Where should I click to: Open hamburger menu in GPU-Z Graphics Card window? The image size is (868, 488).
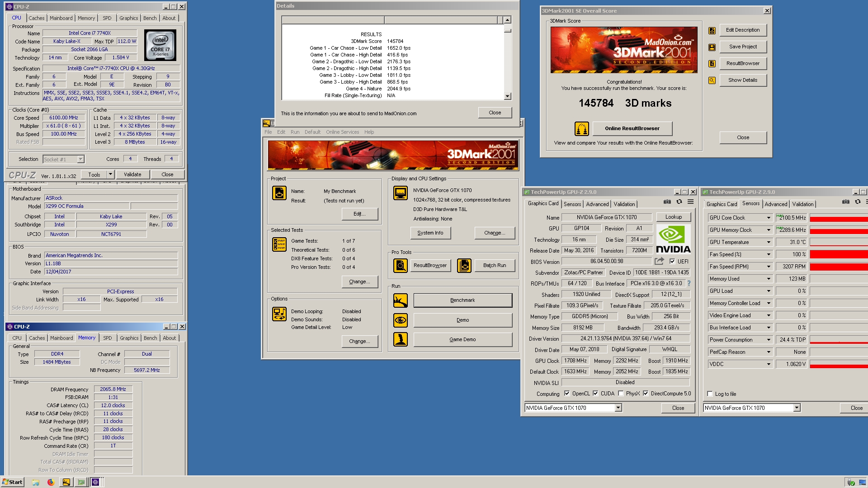click(x=691, y=202)
